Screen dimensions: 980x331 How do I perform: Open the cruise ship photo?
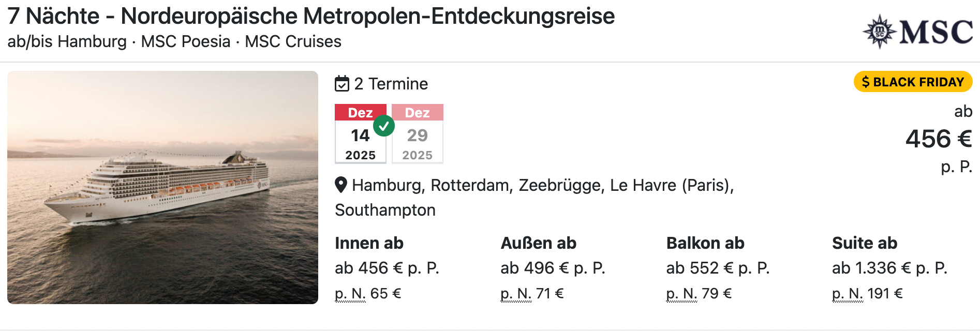[x=162, y=187]
